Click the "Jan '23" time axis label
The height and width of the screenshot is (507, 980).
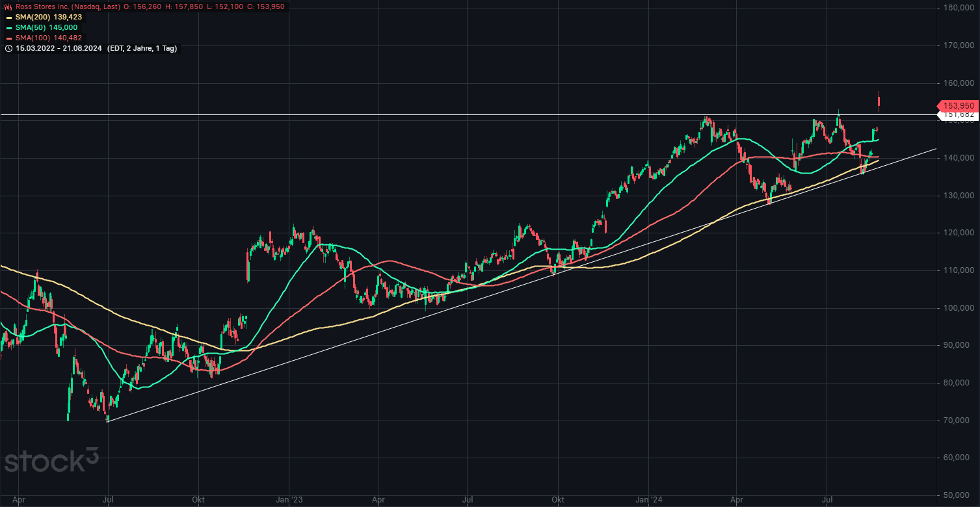pyautogui.click(x=288, y=499)
